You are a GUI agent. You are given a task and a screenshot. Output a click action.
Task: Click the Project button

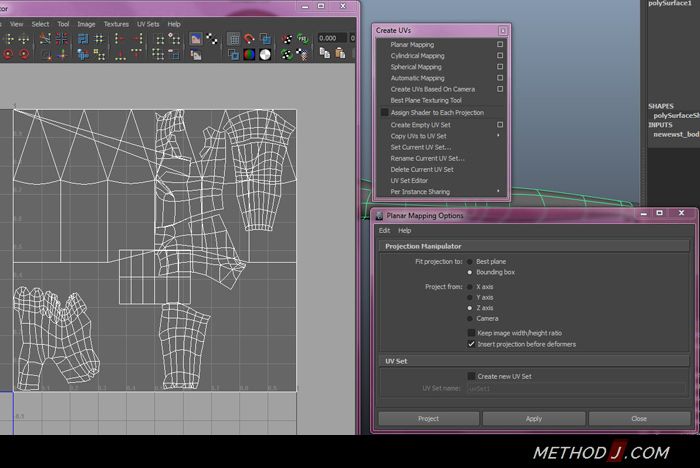tap(428, 419)
